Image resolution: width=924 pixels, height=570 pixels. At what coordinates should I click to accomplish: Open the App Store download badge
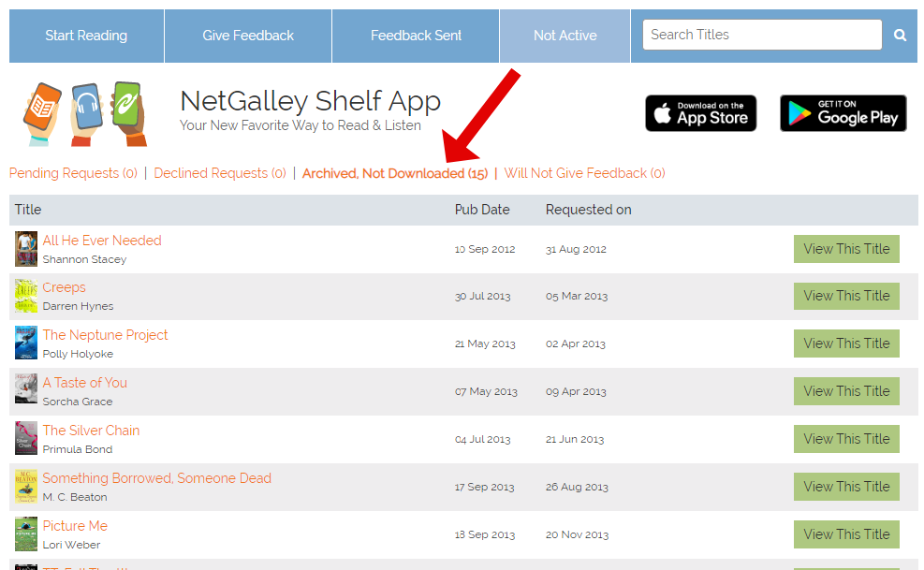point(700,113)
